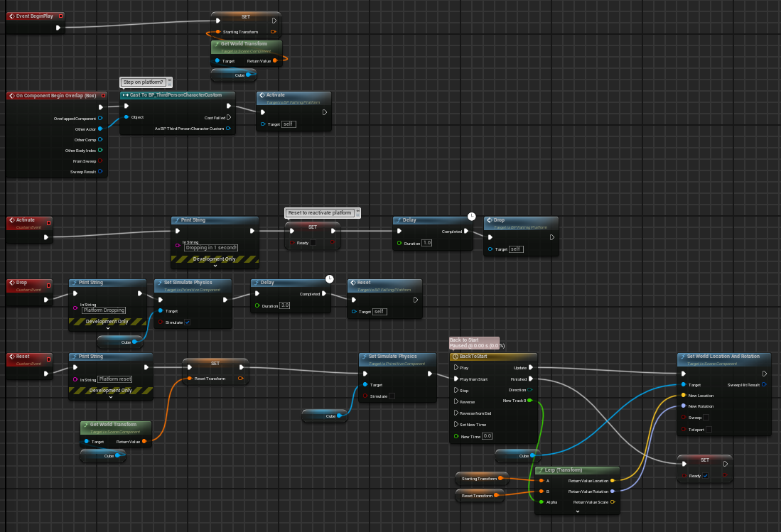Click the New Time 0.0 field
Screen dimensions: 781x532
(487, 436)
